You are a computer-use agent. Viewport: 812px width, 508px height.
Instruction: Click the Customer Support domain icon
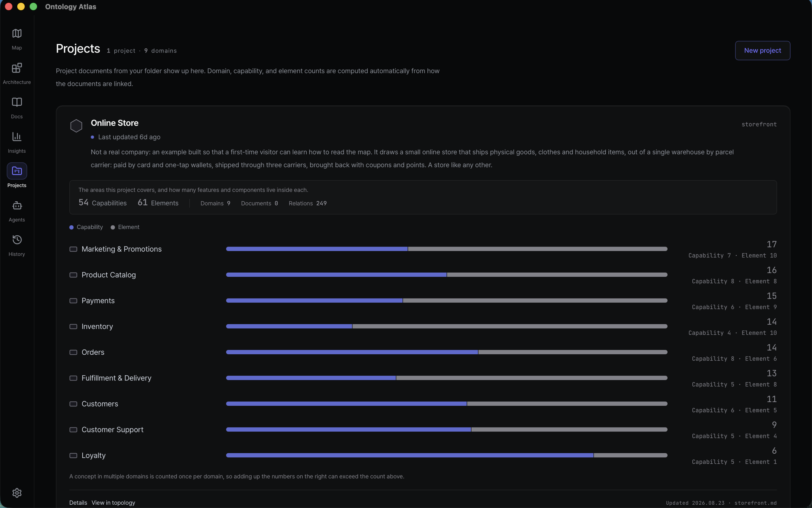(x=73, y=430)
